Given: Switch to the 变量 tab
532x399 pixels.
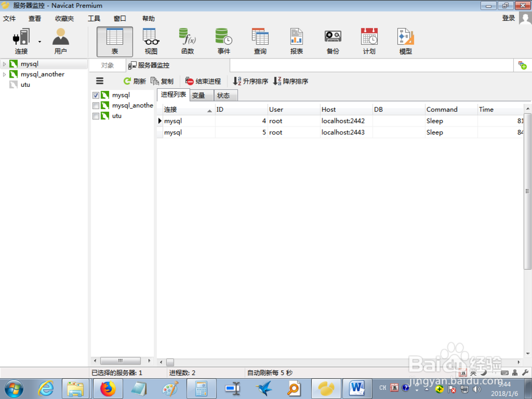Looking at the screenshot, I should [202, 95].
